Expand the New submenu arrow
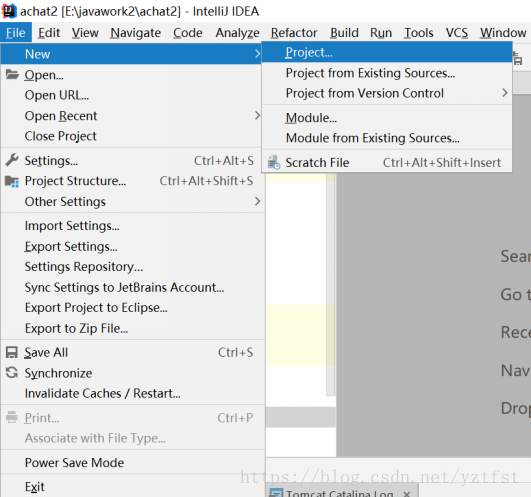 257,54
